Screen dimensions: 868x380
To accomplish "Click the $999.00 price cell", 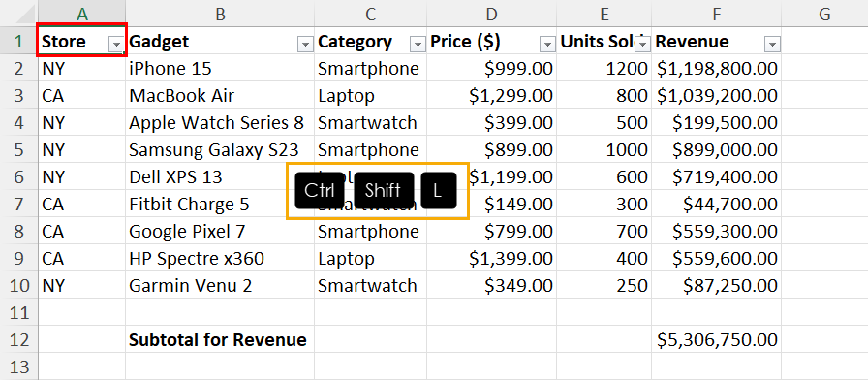I will pyautogui.click(x=491, y=68).
